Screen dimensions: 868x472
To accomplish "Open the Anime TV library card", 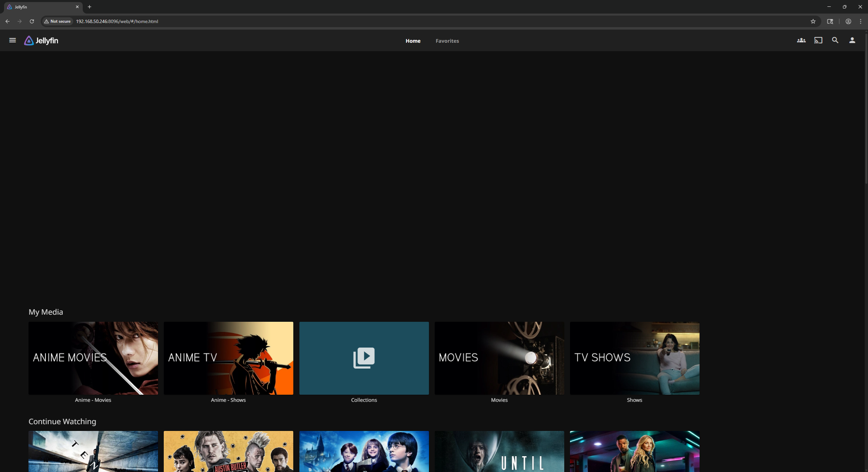I will point(228,358).
